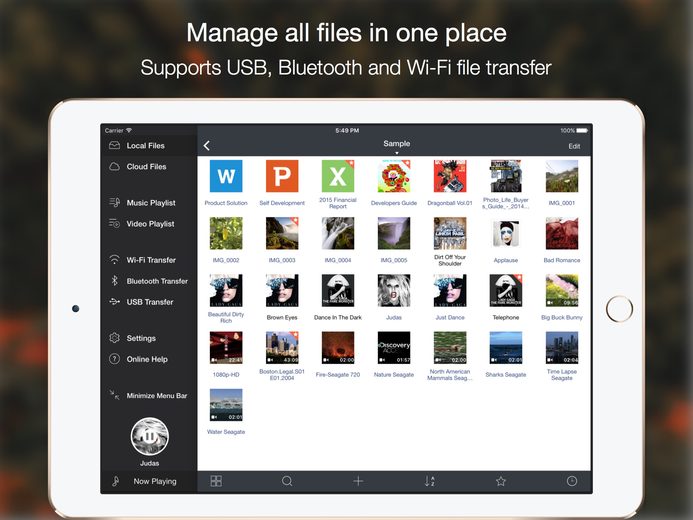Click the iPad home button
Image resolution: width=693 pixels, height=520 pixels.
[619, 309]
